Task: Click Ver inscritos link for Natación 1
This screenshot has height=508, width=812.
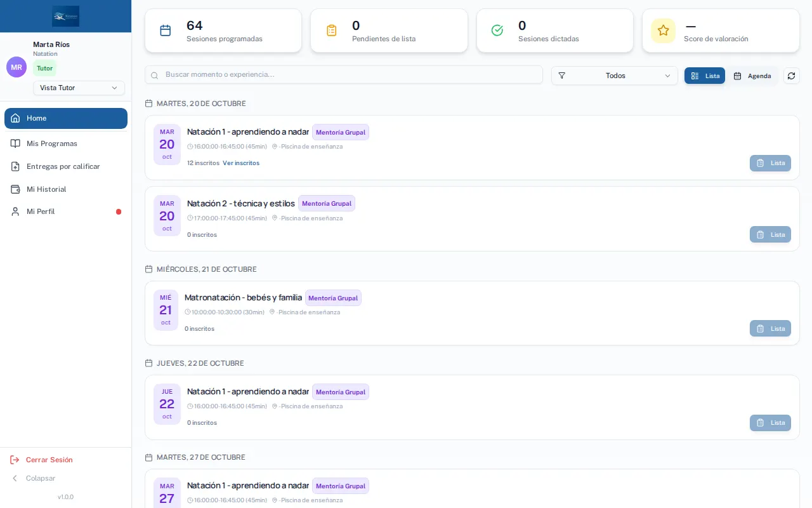Action: click(241, 163)
